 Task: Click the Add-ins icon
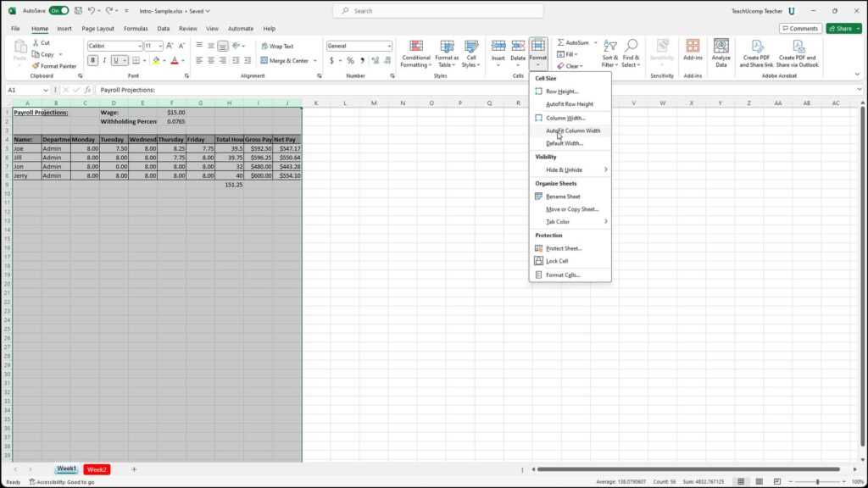[x=693, y=47]
